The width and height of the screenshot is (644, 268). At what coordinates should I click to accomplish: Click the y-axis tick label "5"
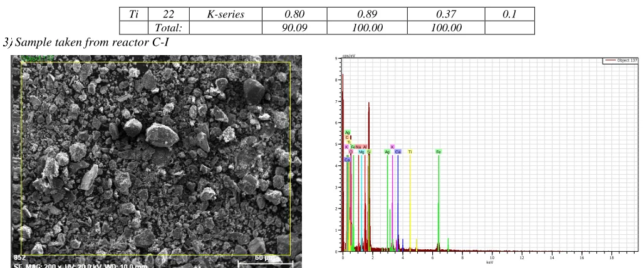[336, 144]
